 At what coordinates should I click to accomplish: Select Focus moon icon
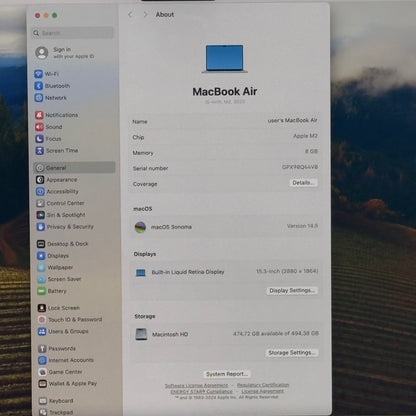(x=39, y=139)
